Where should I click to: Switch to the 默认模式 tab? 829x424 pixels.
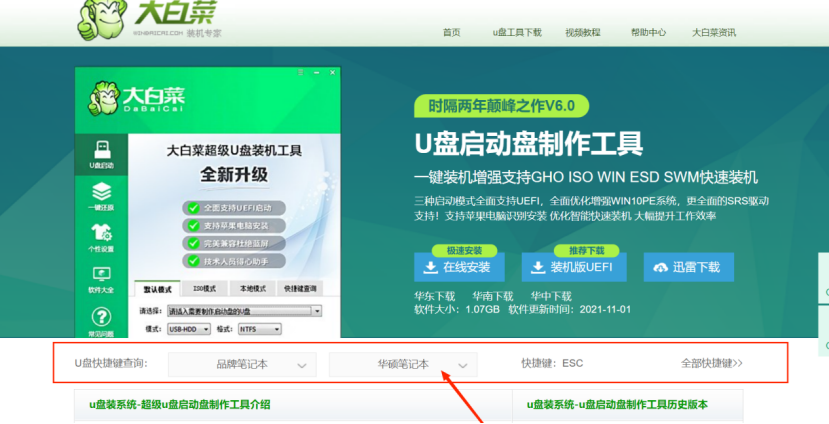158,289
